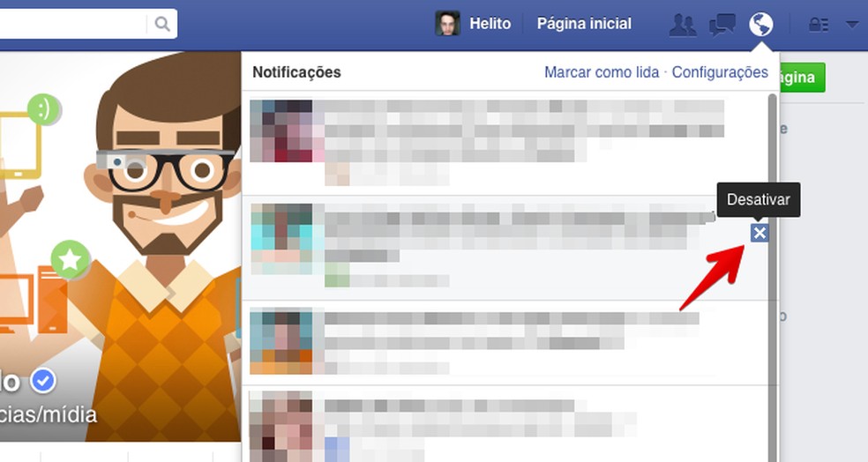This screenshot has width=868, height=462.
Task: Click the Desativar X on second notification
Action: (759, 233)
